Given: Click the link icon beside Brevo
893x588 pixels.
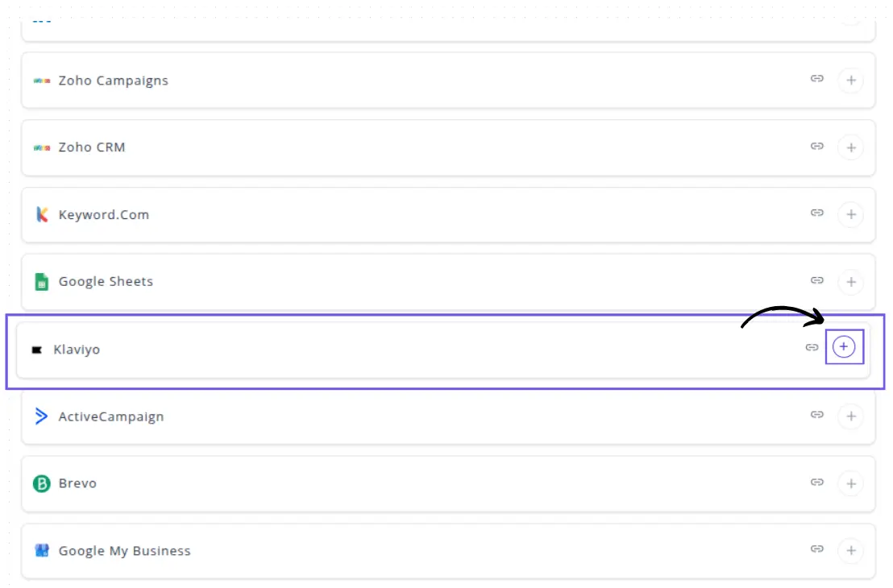Looking at the screenshot, I should click(x=817, y=482).
